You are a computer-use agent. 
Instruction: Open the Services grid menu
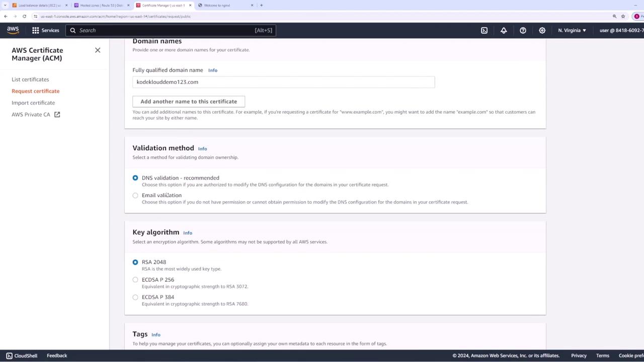click(36, 30)
